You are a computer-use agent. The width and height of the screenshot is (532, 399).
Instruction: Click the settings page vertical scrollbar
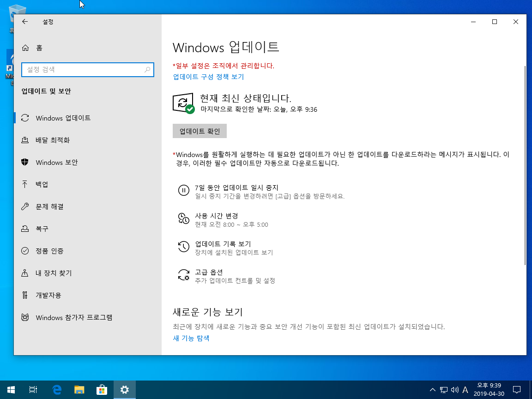coord(525,166)
